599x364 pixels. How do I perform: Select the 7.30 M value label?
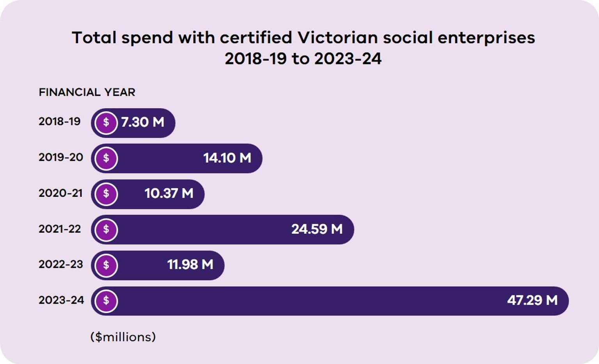pos(142,122)
